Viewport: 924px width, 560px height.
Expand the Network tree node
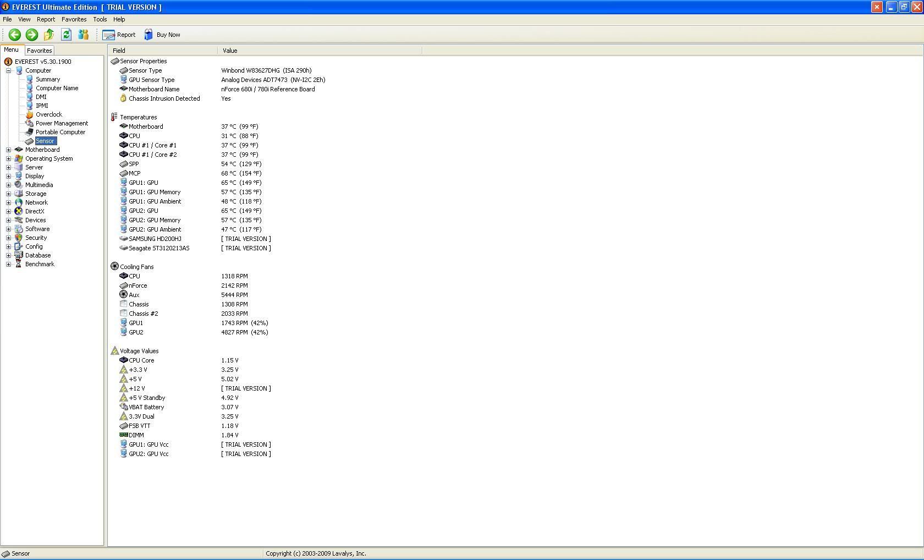[x=9, y=202]
